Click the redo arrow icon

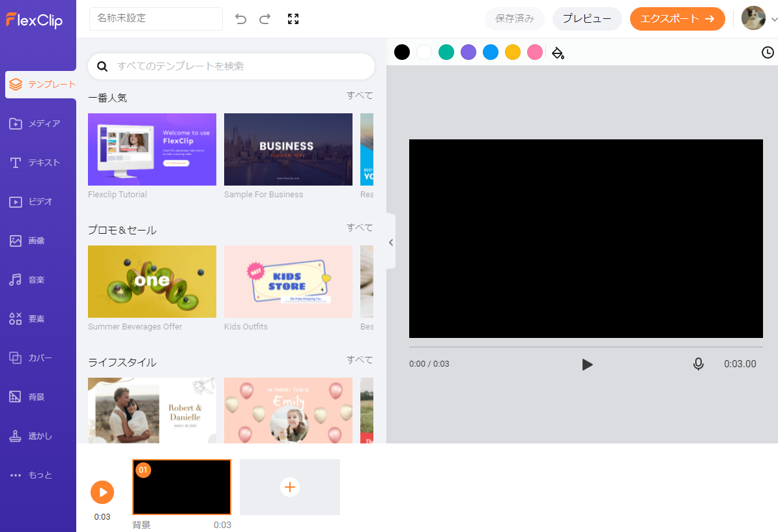[265, 19]
